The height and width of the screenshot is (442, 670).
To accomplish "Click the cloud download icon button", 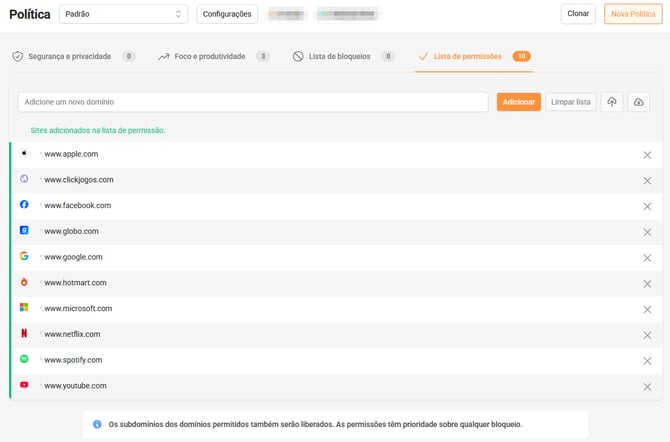I will click(x=639, y=102).
